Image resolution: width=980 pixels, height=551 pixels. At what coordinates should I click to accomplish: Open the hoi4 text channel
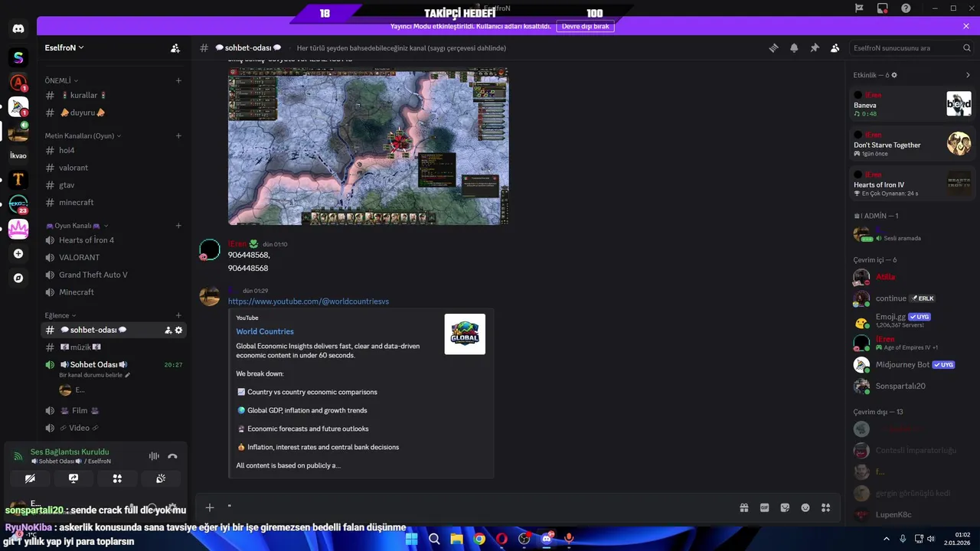[x=113, y=151]
